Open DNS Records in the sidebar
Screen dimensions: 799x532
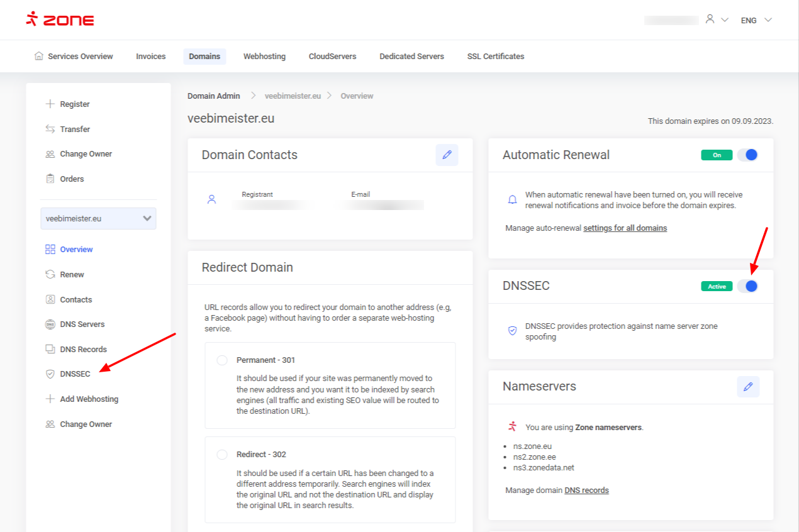pos(83,350)
